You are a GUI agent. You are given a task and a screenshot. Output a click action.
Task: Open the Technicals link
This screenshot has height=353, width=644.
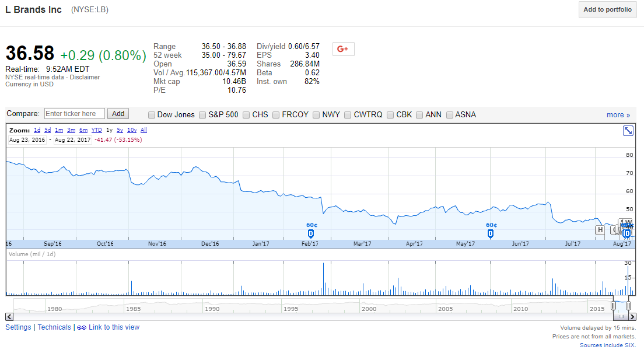coord(54,327)
